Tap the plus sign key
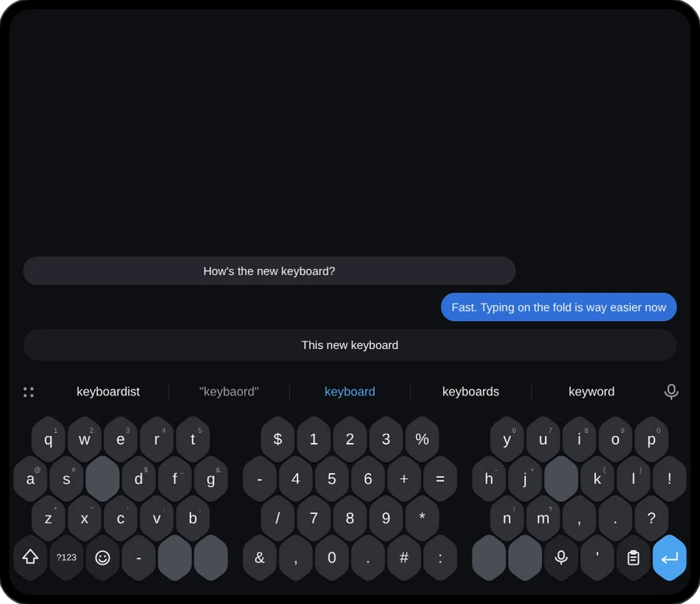This screenshot has height=604, width=700. pyautogui.click(x=404, y=479)
